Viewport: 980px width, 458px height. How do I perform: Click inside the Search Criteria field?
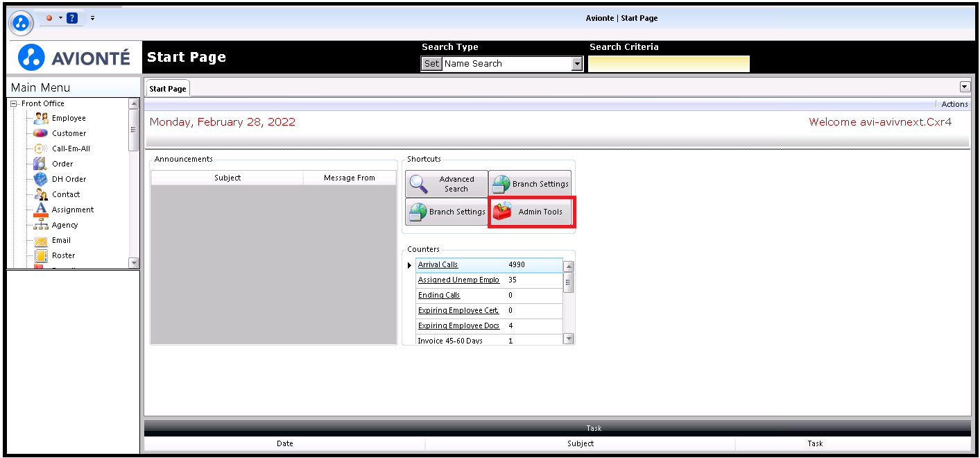tap(669, 64)
